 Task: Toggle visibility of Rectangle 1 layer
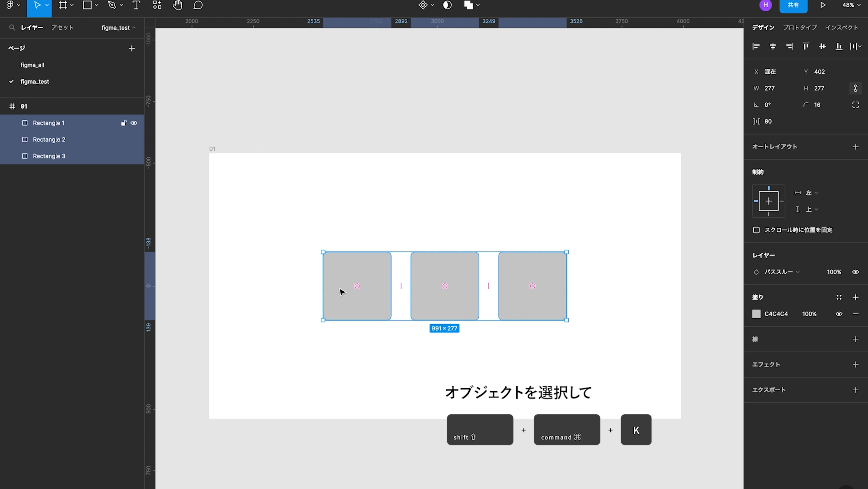pyautogui.click(x=134, y=123)
